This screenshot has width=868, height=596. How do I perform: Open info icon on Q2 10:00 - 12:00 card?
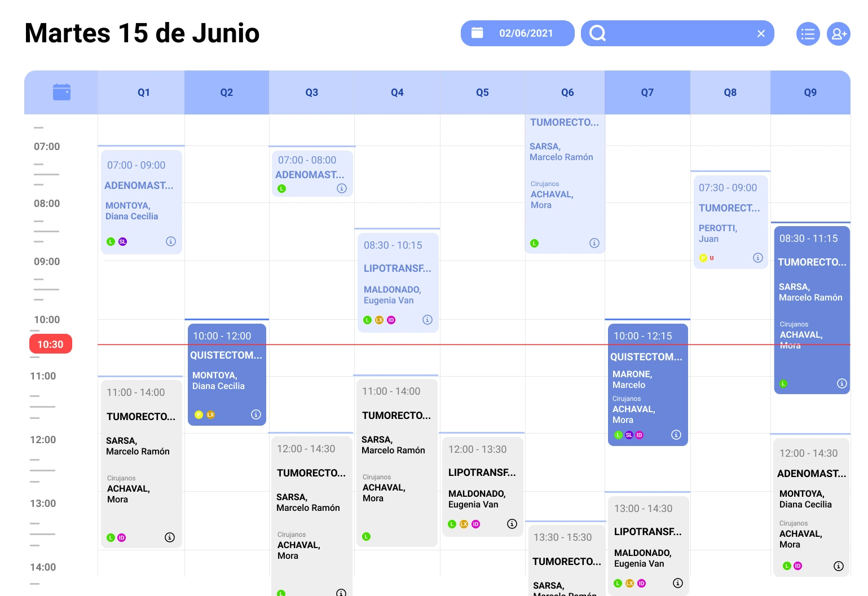(256, 414)
